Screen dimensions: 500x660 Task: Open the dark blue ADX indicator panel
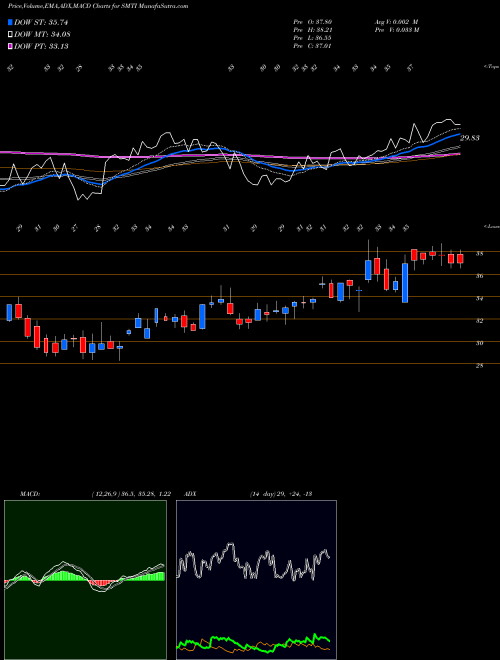(256, 580)
